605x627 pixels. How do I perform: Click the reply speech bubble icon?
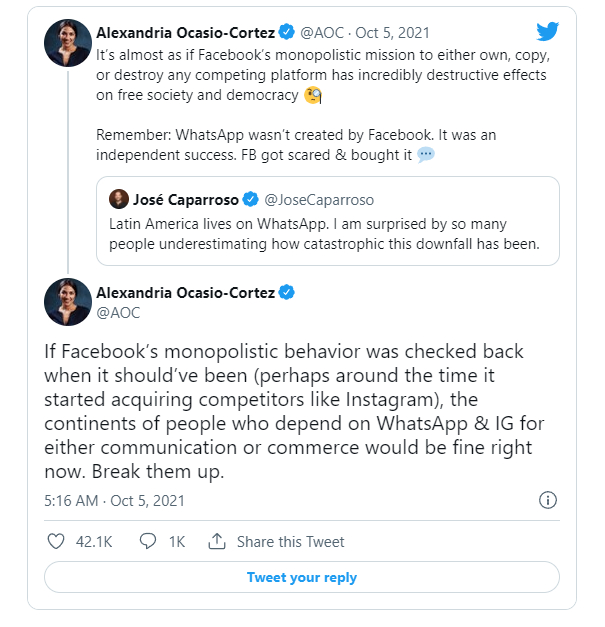pyautogui.click(x=148, y=541)
